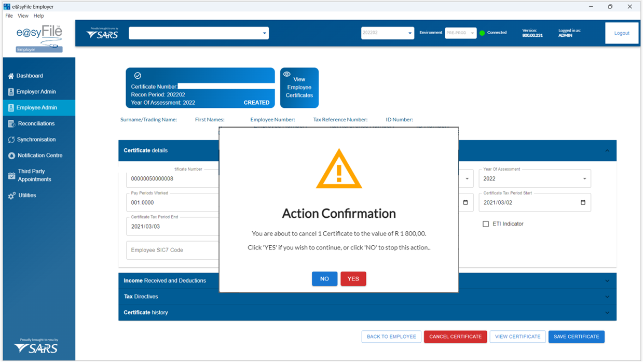Image resolution: width=644 pixels, height=364 pixels.
Task: Click NO to stop the action
Action: [x=324, y=279]
